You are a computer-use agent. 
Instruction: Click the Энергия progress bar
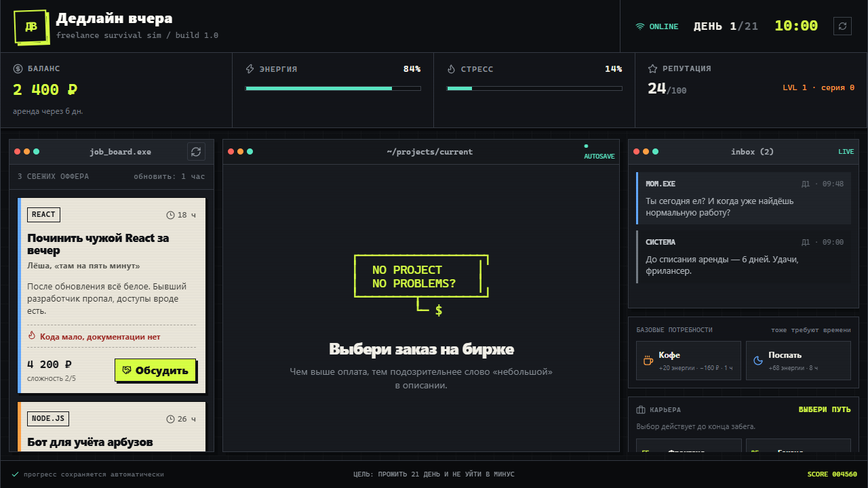(x=333, y=88)
